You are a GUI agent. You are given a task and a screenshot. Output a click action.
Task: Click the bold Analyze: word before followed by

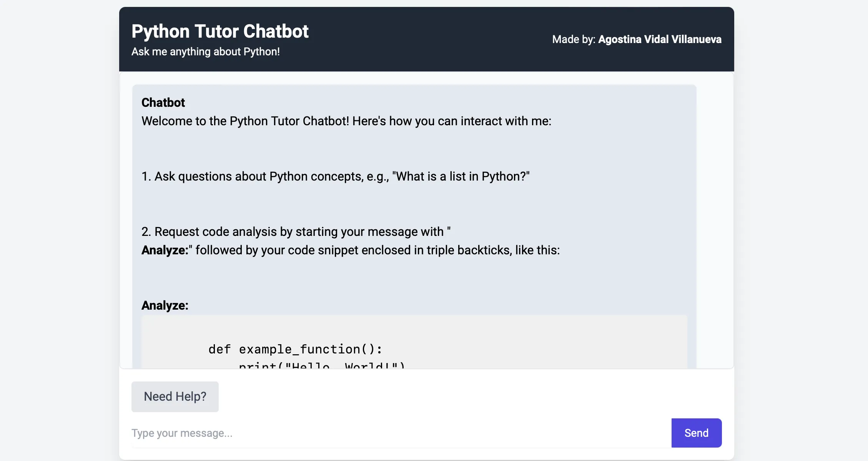(x=165, y=250)
